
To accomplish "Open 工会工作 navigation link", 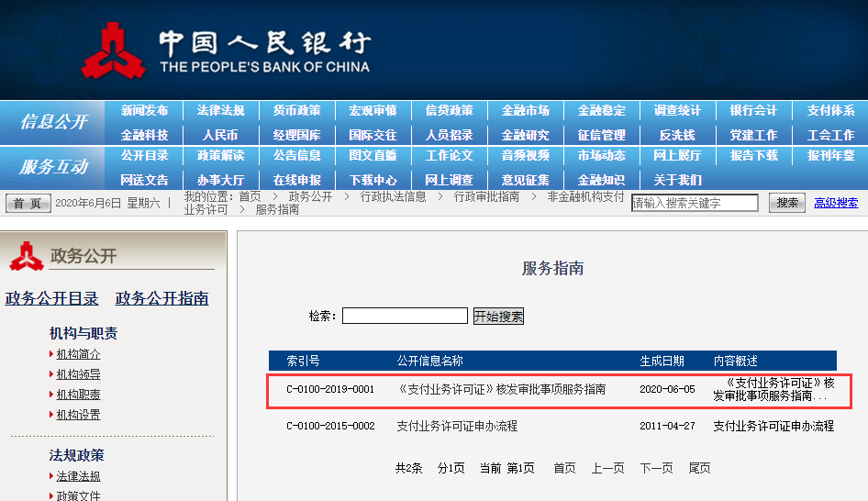I will tap(830, 135).
